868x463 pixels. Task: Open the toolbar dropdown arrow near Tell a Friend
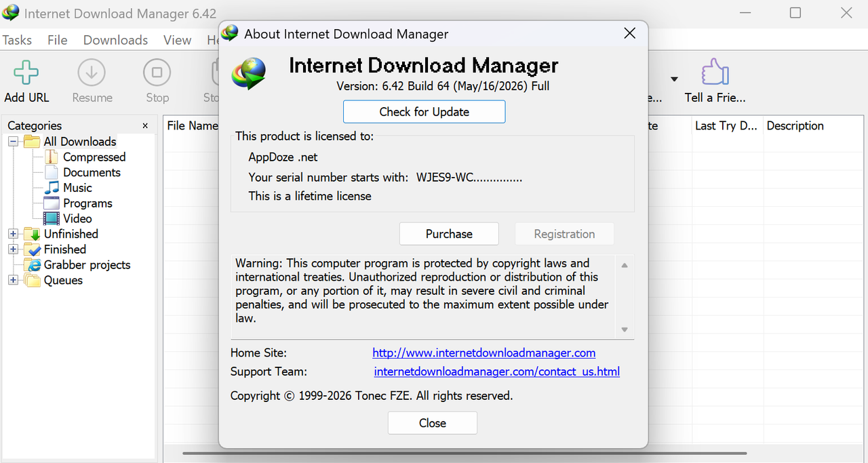pyautogui.click(x=674, y=79)
